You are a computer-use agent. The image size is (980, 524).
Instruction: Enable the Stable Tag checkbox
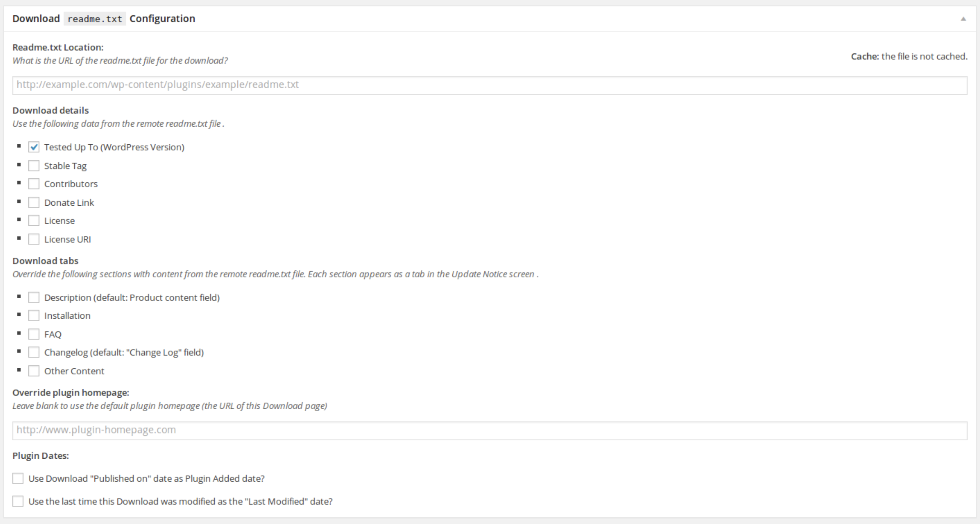point(34,166)
